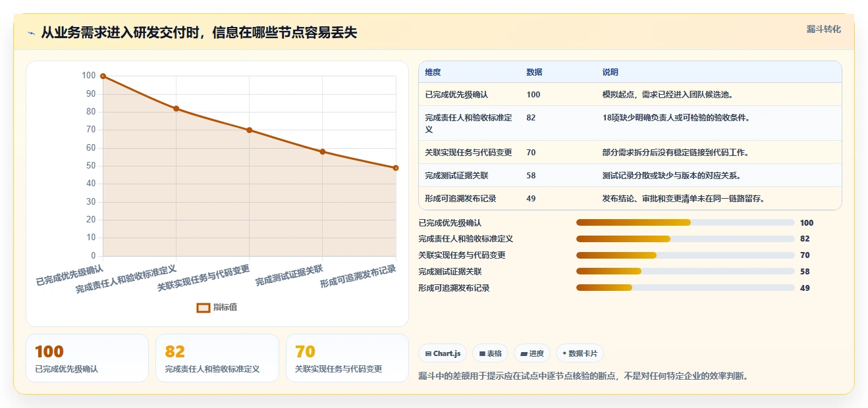Viewport: 868px width, 408px height.
Task: Click the table data value 82
Action: [x=531, y=118]
